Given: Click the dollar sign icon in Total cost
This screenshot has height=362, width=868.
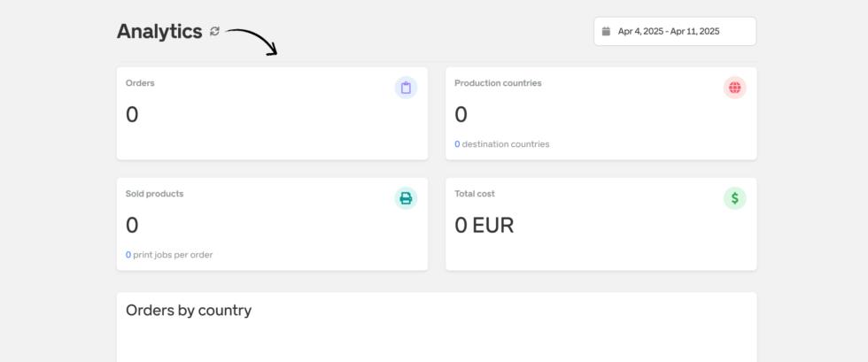Looking at the screenshot, I should [734, 198].
